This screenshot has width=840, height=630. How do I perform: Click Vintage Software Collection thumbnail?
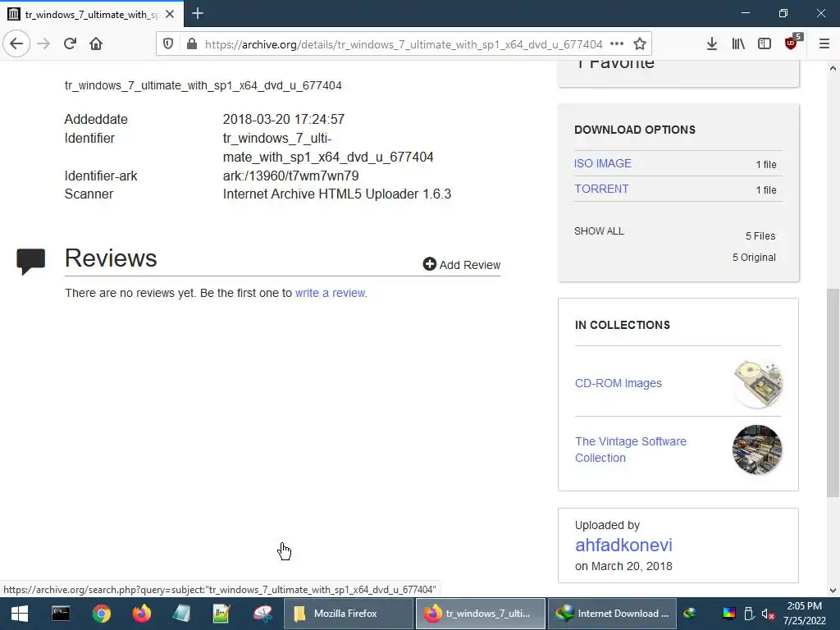[757, 450]
